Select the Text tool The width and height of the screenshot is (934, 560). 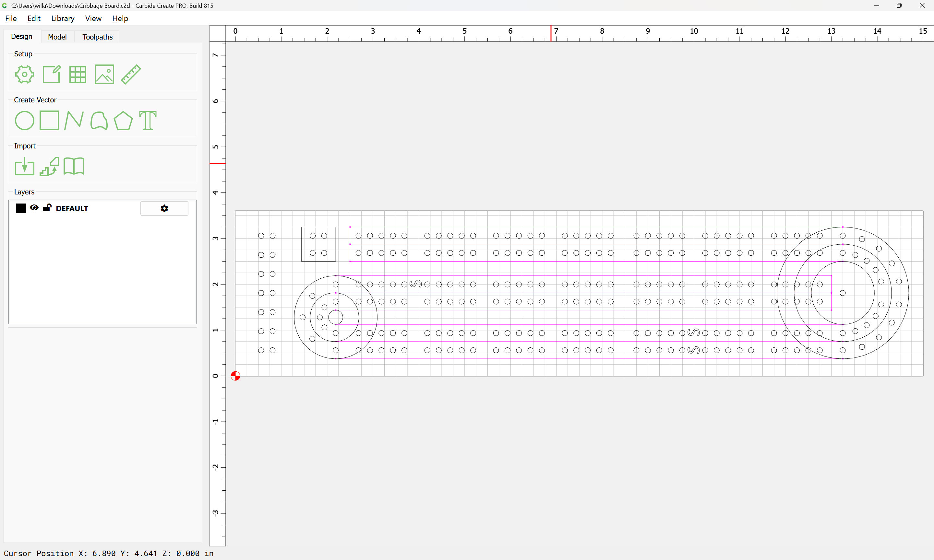pyautogui.click(x=148, y=121)
